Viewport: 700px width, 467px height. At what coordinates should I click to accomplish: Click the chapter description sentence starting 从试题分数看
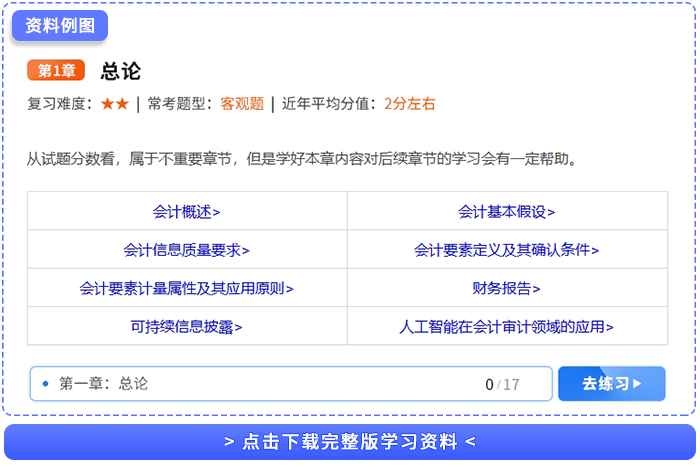click(302, 158)
